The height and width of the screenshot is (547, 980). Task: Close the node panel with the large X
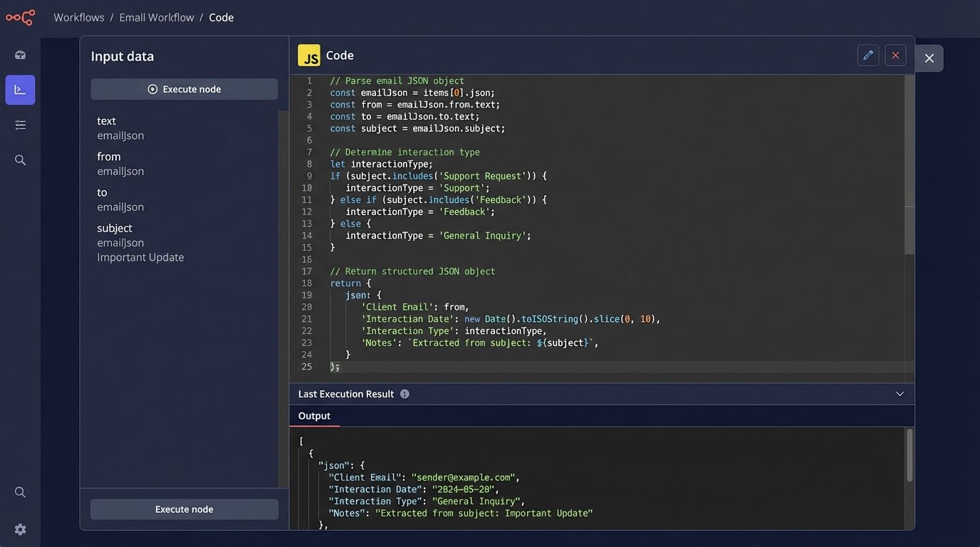click(929, 58)
